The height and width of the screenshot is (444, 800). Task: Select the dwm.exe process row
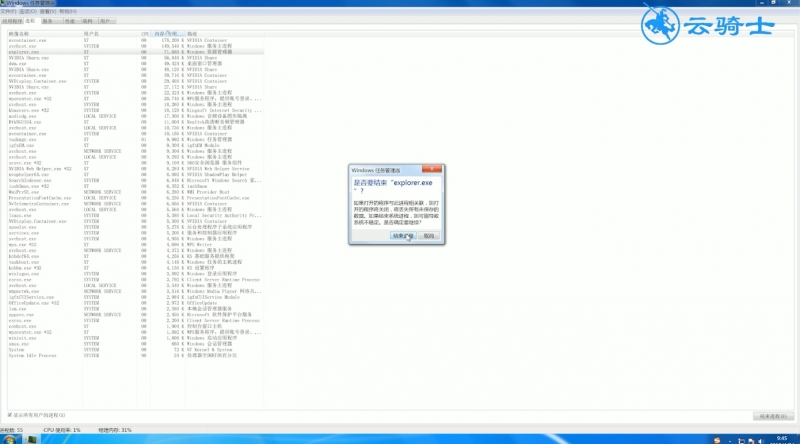[135, 64]
